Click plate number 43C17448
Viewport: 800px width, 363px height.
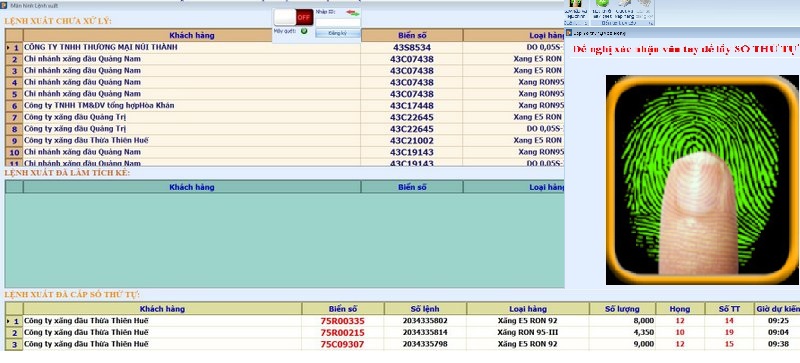pyautogui.click(x=412, y=106)
